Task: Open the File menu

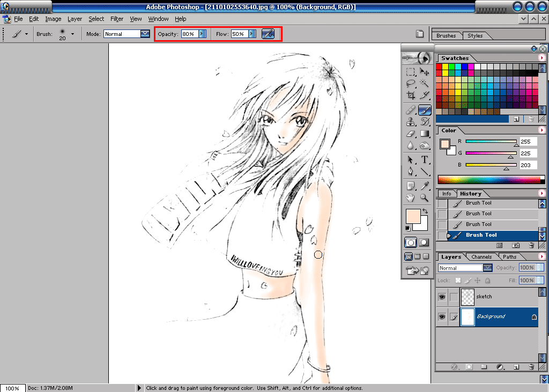Action: (18, 19)
